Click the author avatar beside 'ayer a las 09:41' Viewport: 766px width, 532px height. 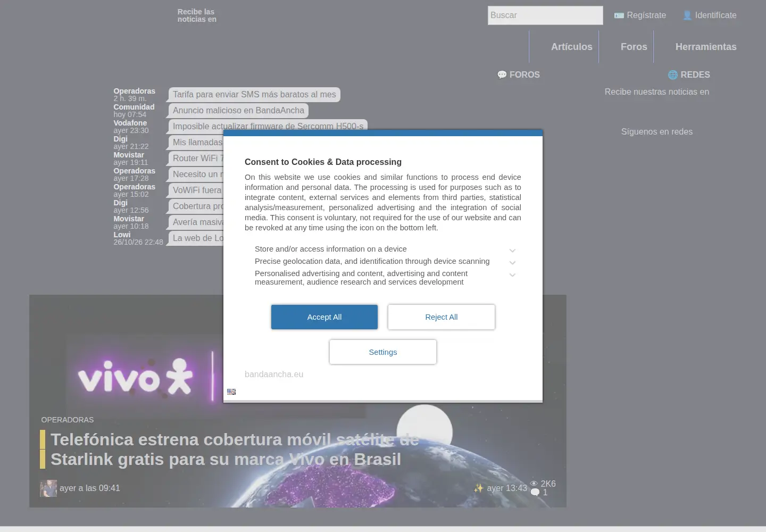click(48, 488)
